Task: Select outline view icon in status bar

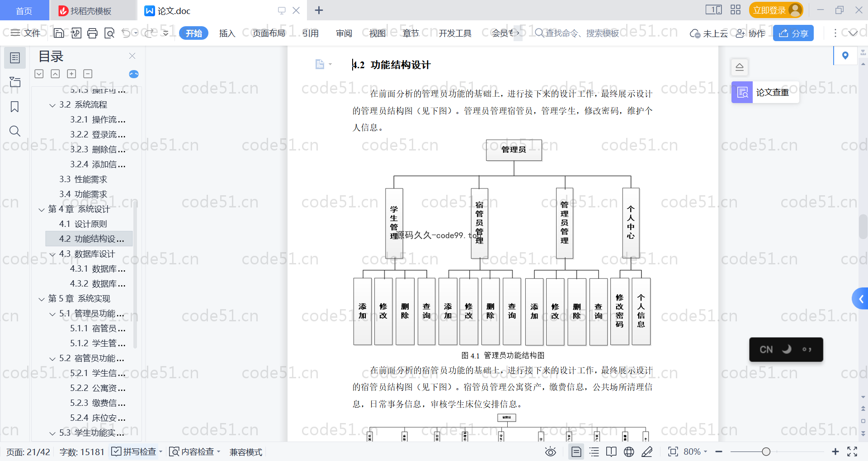Action: tap(594, 452)
